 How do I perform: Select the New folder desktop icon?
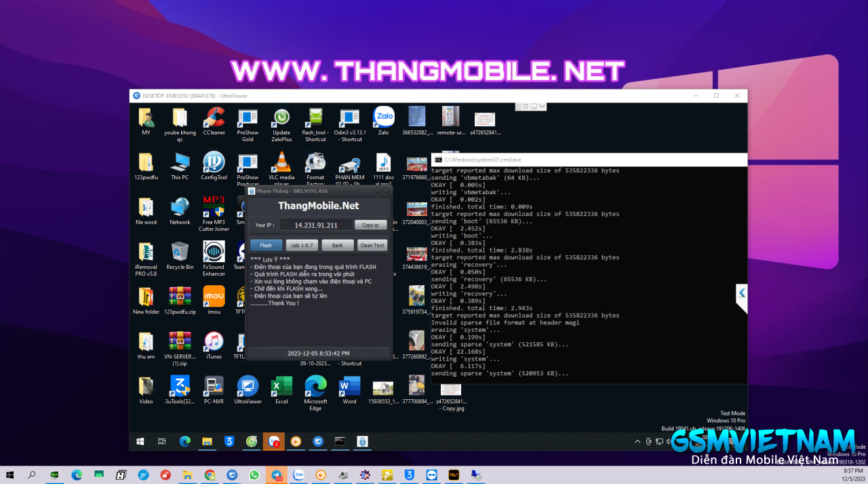tap(146, 301)
